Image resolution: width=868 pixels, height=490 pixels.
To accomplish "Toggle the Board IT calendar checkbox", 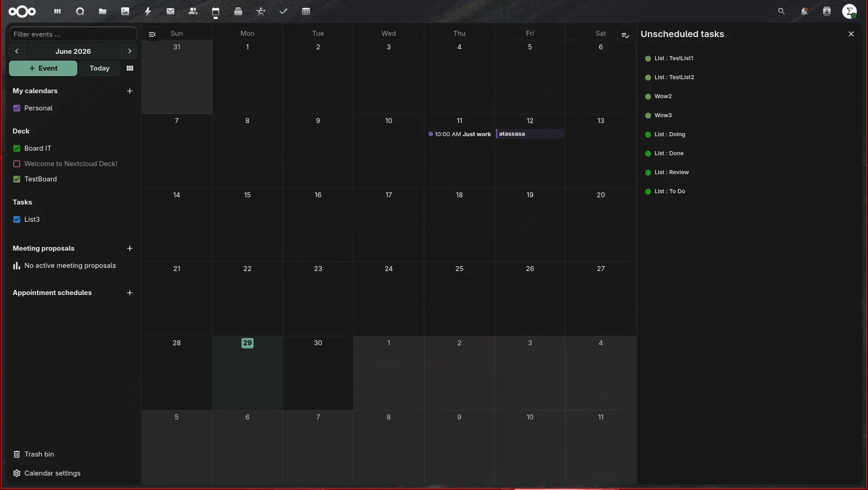I will [17, 148].
